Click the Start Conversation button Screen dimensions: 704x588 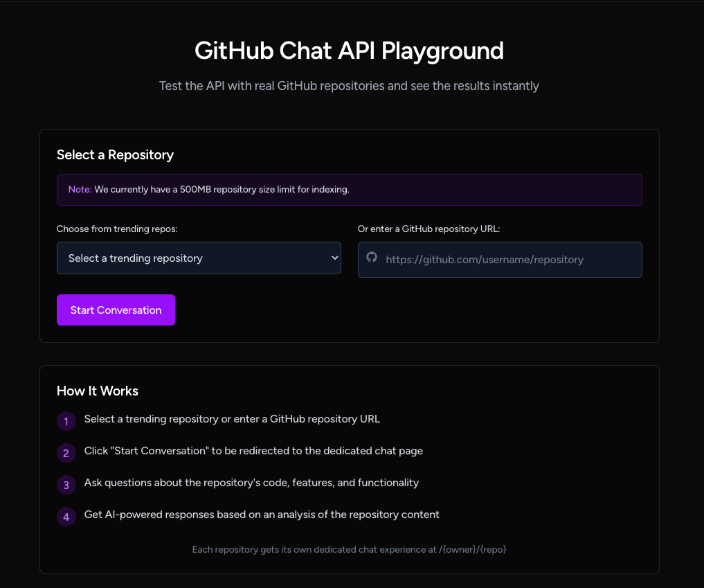pyautogui.click(x=116, y=310)
